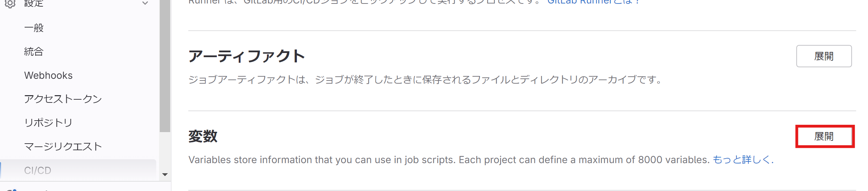Image resolution: width=868 pixels, height=191 pixels.
Task: Expand the アーティファクト section with 展開
Action: pos(824,56)
